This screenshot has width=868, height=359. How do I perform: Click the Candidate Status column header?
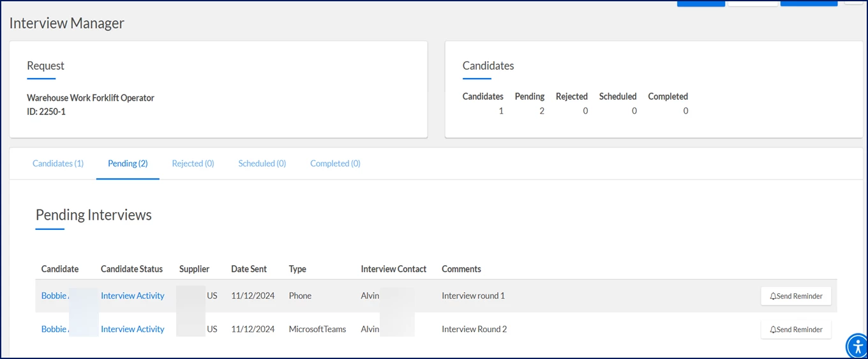[x=131, y=269]
